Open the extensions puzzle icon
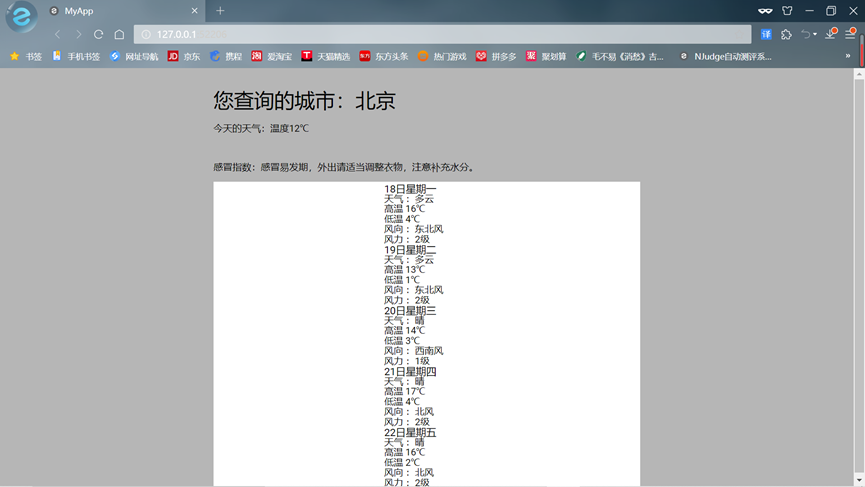 coord(786,34)
